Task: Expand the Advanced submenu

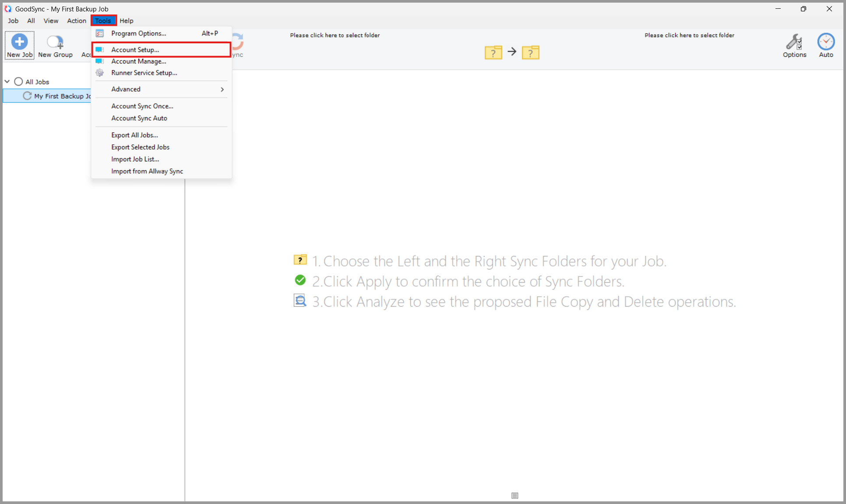Action: point(162,89)
